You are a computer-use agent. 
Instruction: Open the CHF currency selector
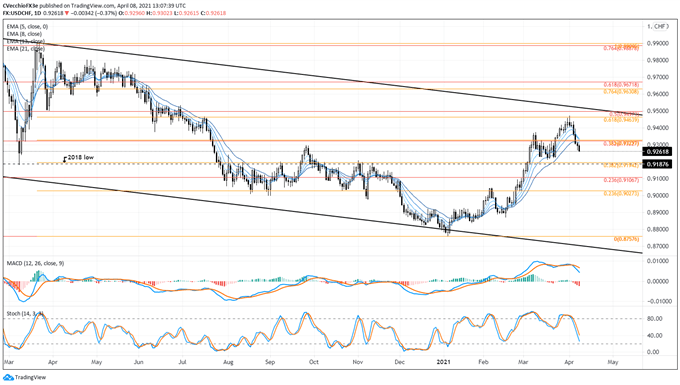tap(660, 26)
